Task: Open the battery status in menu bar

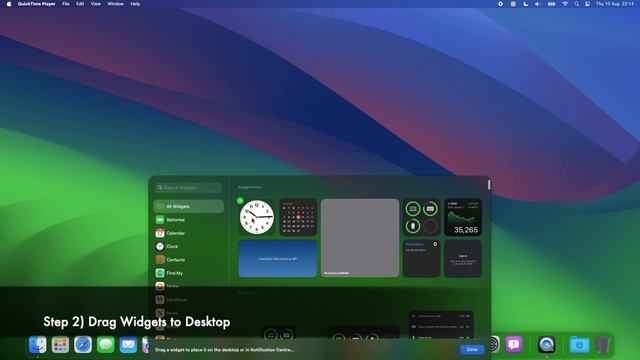Action: [551, 4]
